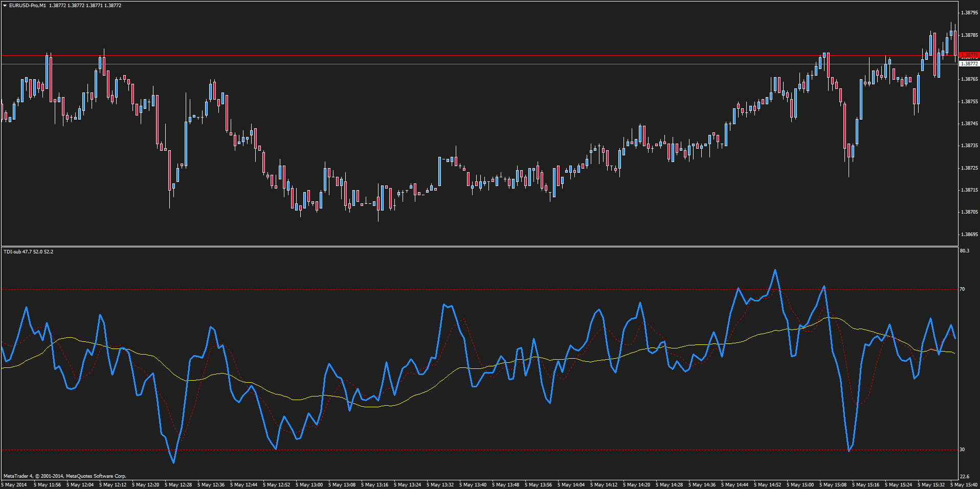Viewport: 980px width, 489px height.
Task: Select the red horizontal price line
Action: [x=479, y=55]
